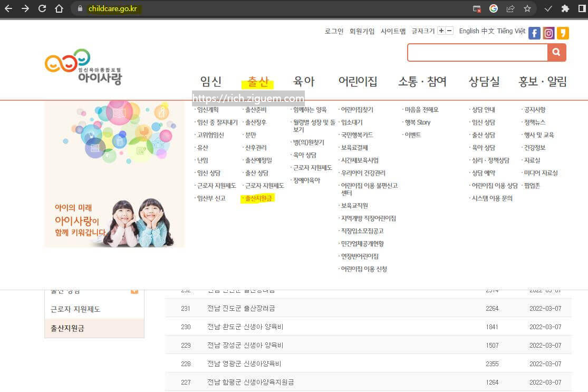Open the KakaoTalk channel icon
This screenshot has height=392, width=588.
563,33
